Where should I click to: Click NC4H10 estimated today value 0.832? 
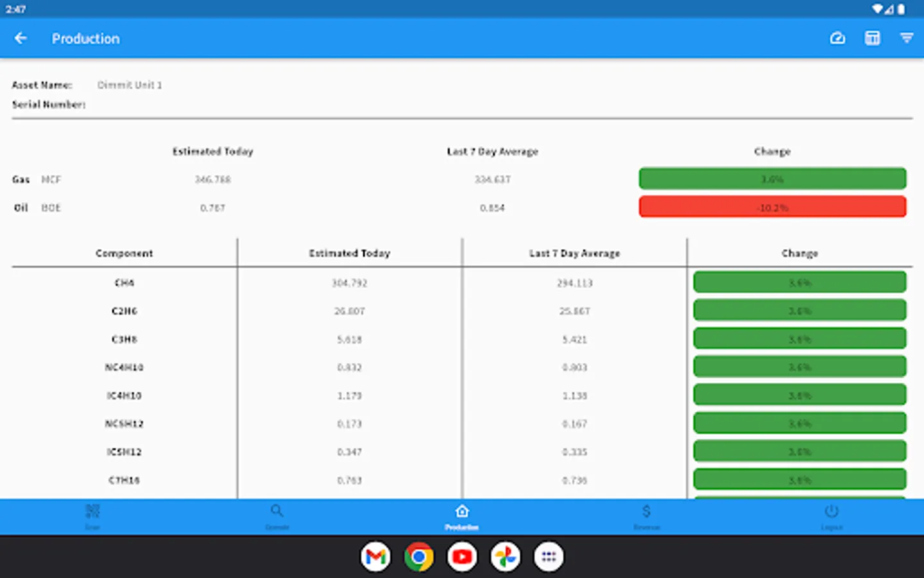350,367
